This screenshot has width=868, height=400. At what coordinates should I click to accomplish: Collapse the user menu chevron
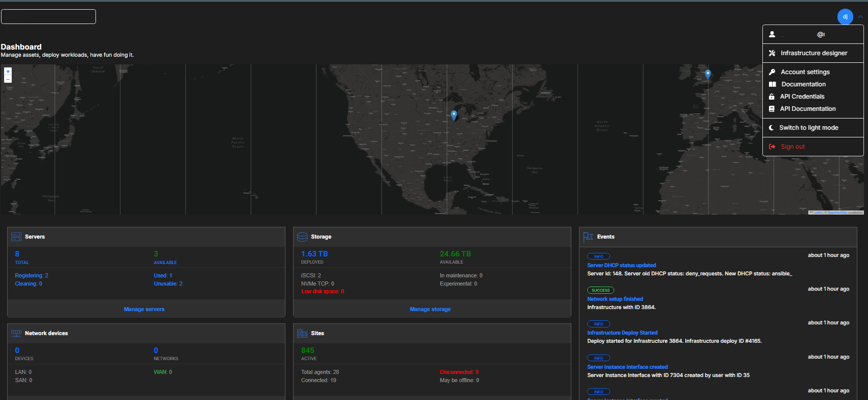(860, 17)
